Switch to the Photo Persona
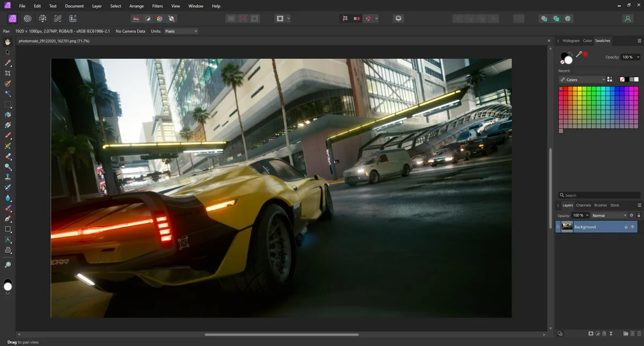This screenshot has height=346, width=644. (12, 18)
